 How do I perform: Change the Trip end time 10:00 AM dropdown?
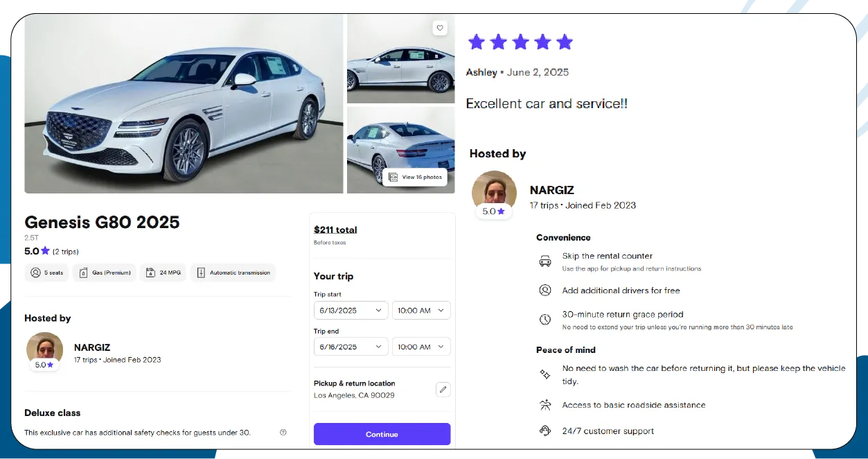pos(421,347)
